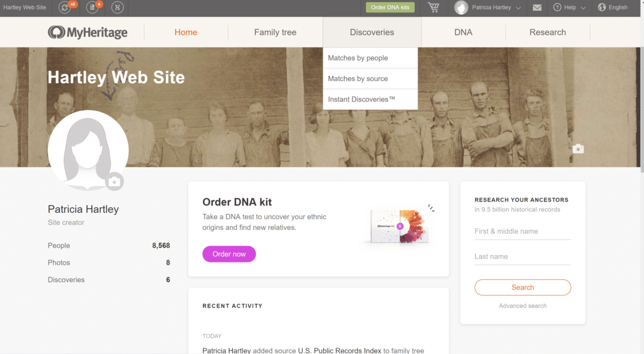Click the Order now button
This screenshot has height=354, width=644.
[229, 254]
